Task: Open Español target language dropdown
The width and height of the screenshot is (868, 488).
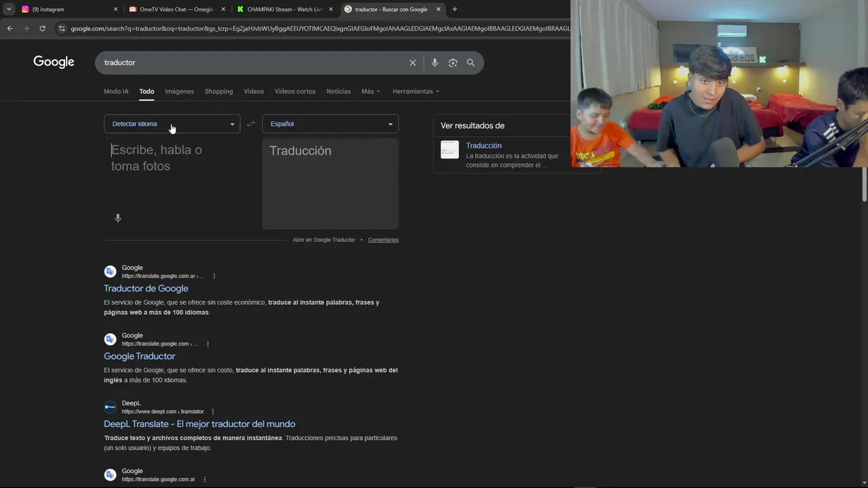Action: 330,124
